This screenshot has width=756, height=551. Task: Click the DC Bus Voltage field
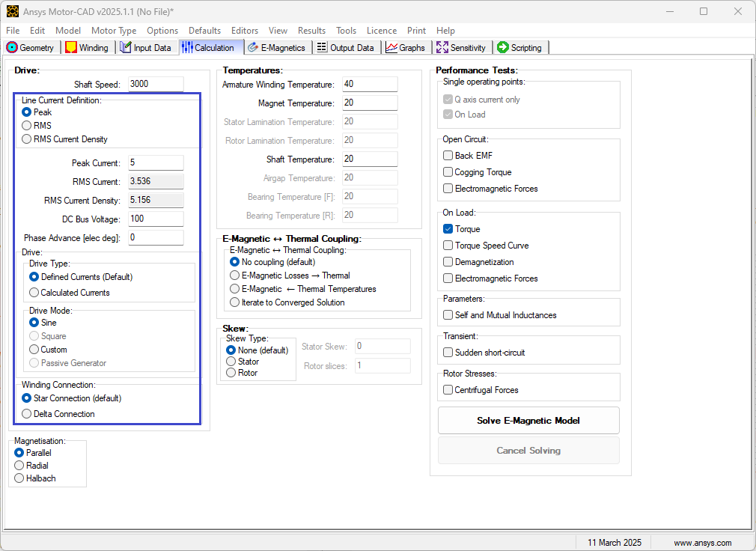[156, 219]
